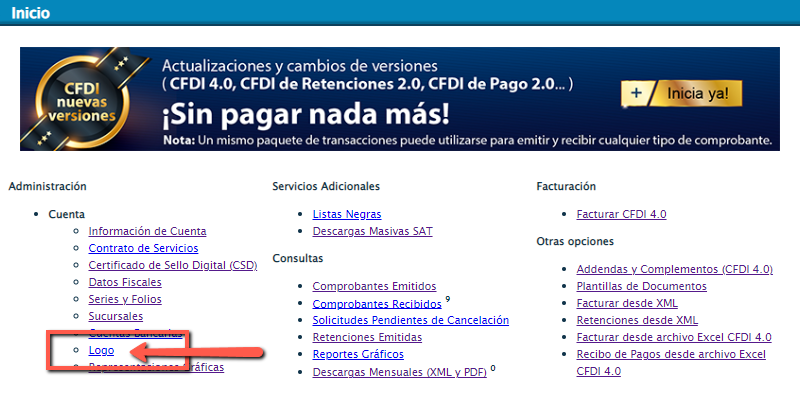Image resolution: width=800 pixels, height=399 pixels.
Task: Open Listas Negras service
Action: (x=347, y=214)
